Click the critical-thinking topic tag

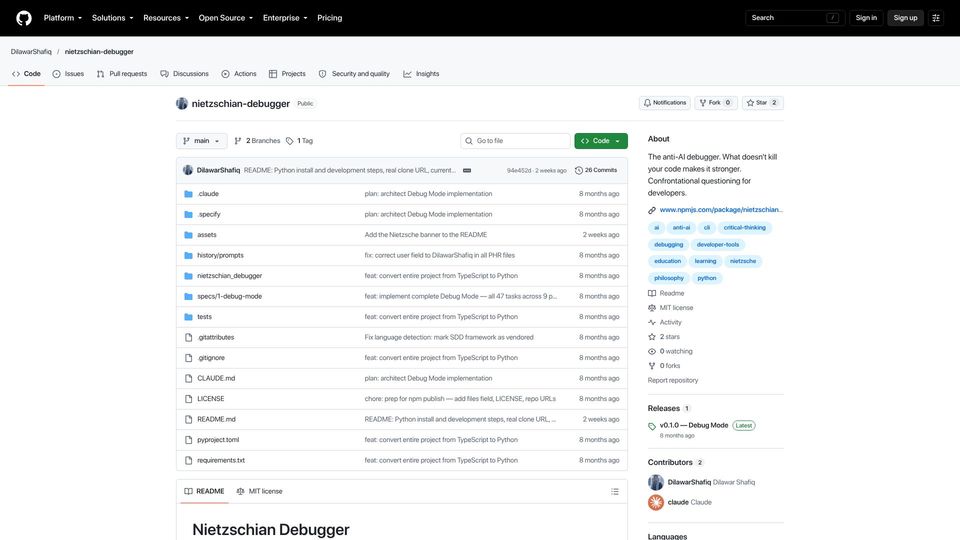pos(744,227)
